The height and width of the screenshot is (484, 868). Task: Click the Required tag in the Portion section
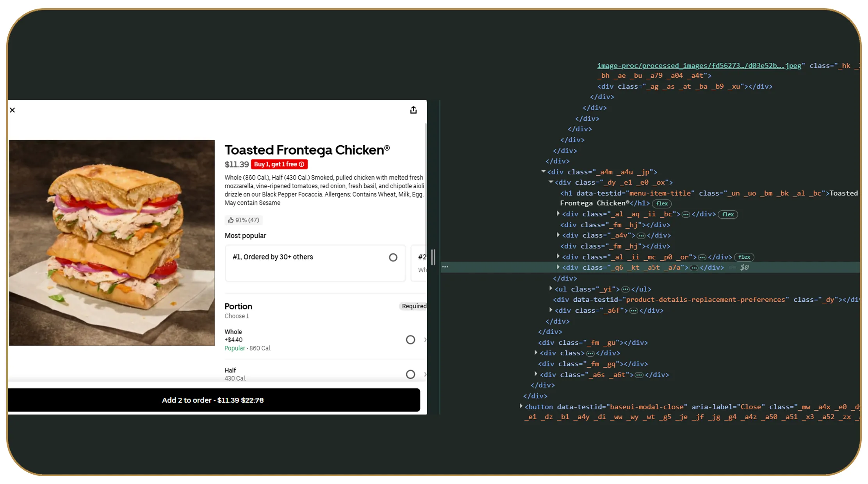coord(414,306)
